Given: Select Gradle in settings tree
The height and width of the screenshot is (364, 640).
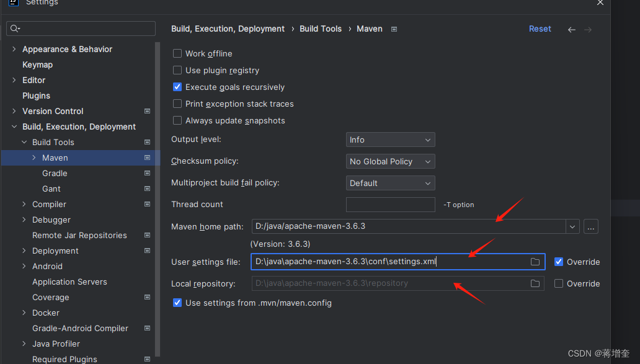Looking at the screenshot, I should click(55, 173).
